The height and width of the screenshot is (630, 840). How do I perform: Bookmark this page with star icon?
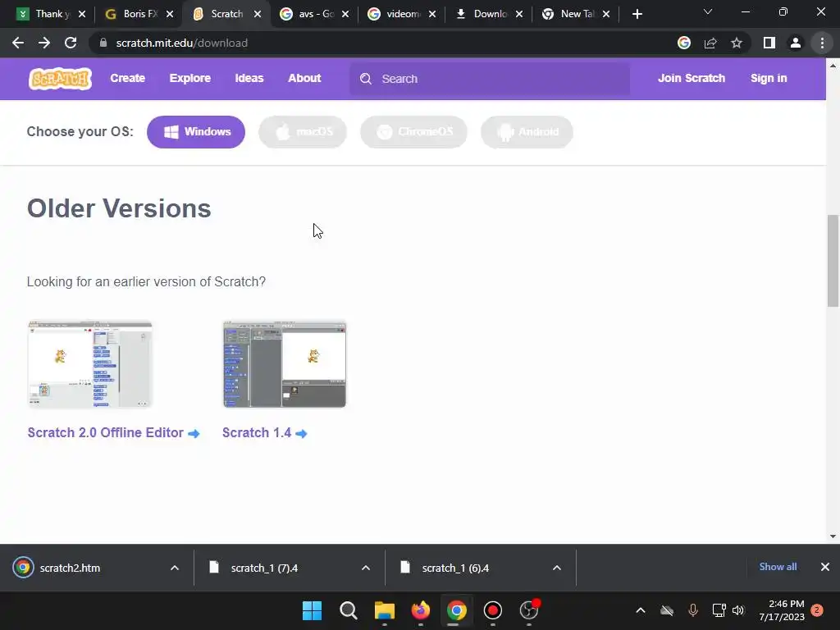click(x=737, y=43)
